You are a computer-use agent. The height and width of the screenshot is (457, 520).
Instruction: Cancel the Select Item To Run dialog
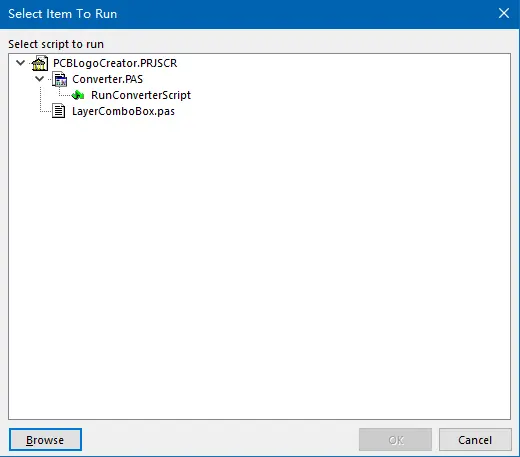click(x=475, y=440)
